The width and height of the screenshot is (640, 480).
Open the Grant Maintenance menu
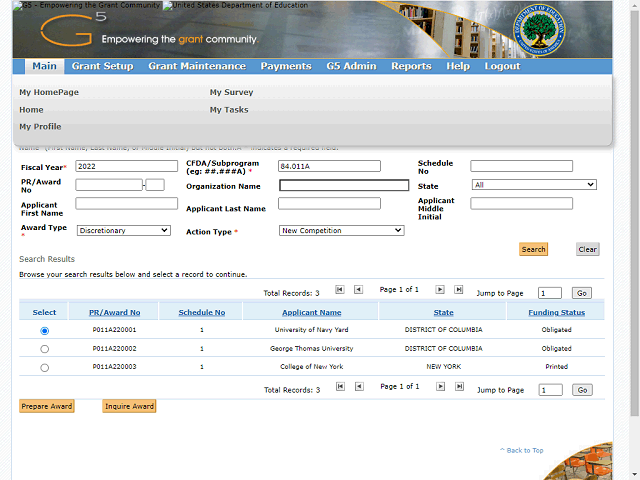point(196,66)
